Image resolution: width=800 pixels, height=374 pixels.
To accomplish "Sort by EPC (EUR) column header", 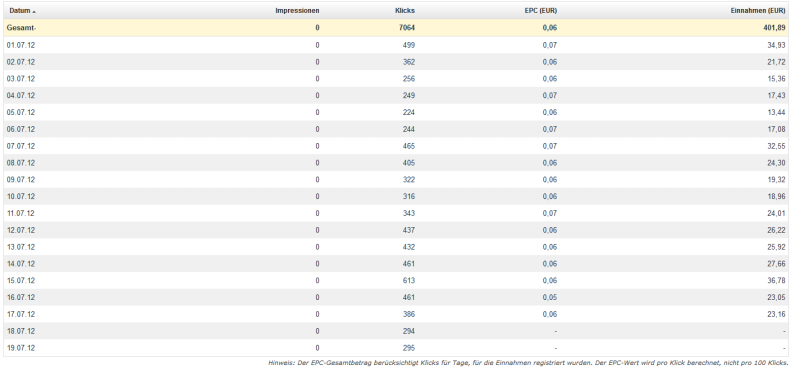I will pos(541,11).
